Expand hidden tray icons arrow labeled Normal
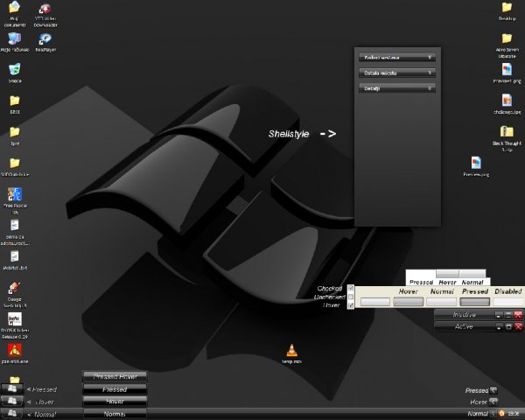Image resolution: width=525 pixels, height=420 pixels. click(493, 413)
